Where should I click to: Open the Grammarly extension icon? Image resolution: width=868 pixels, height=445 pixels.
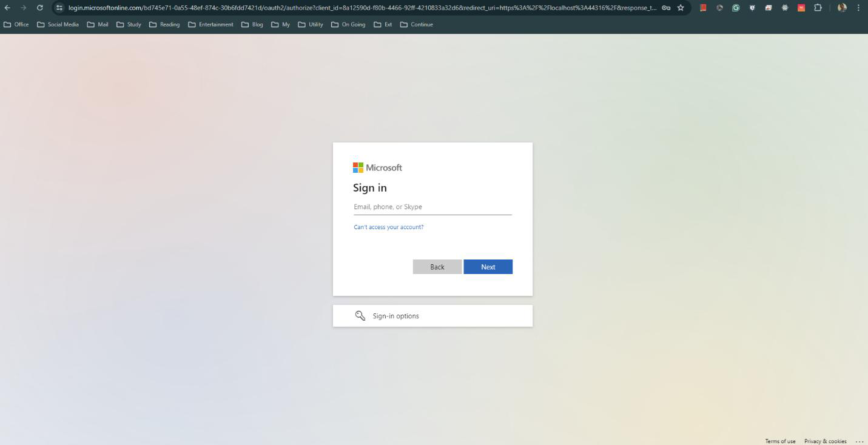(x=736, y=8)
